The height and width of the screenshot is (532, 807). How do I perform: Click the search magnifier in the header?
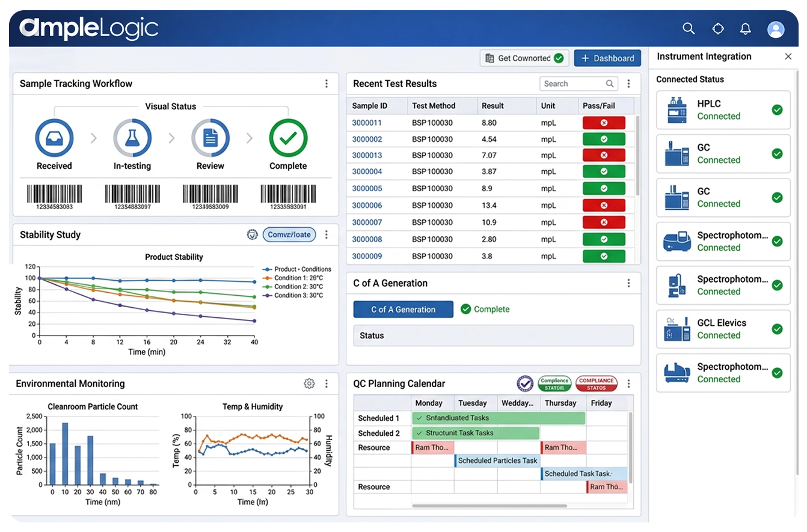(689, 28)
